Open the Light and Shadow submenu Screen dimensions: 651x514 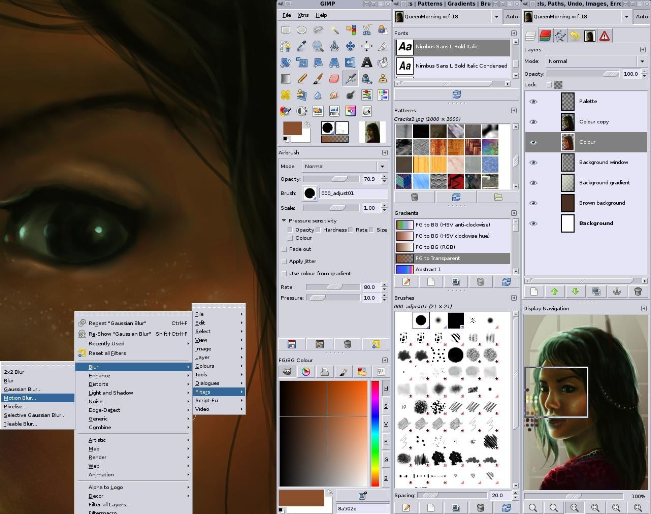click(x=134, y=393)
